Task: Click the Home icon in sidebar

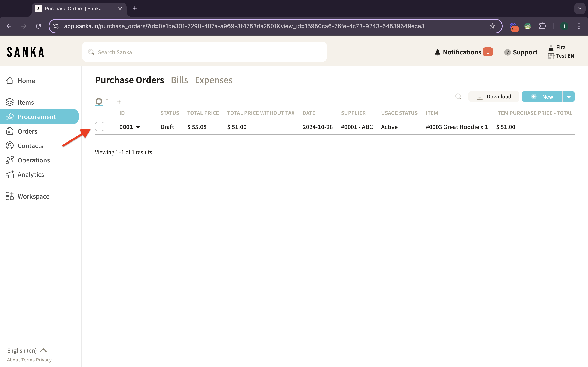Action: (10, 80)
